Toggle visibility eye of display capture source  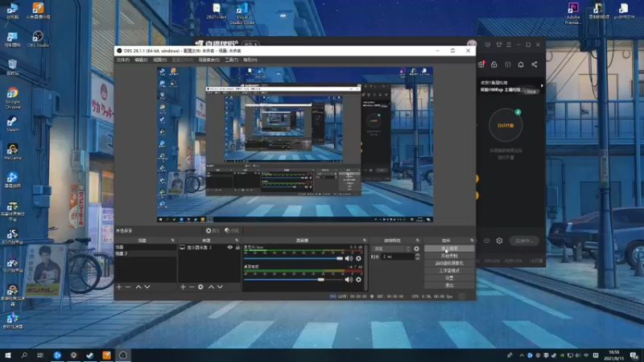[230, 248]
